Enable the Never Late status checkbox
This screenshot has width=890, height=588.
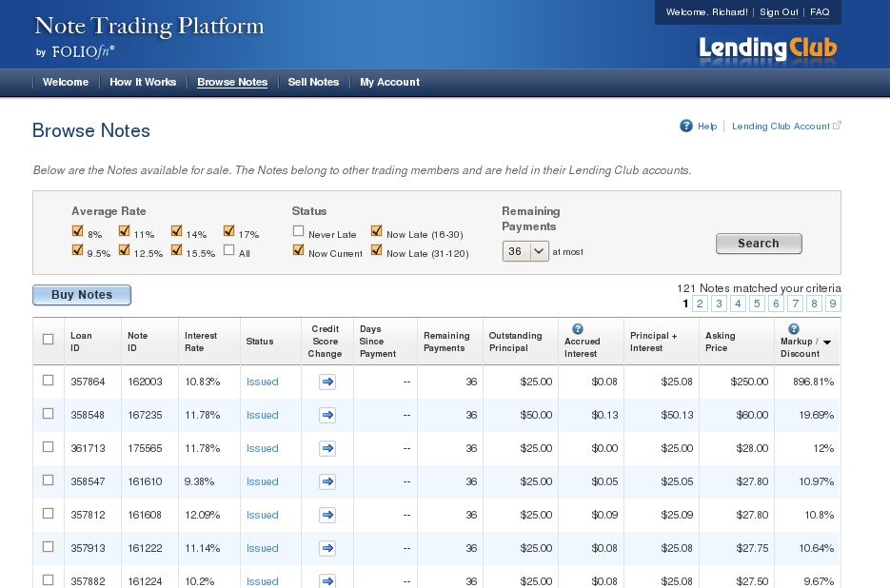[x=298, y=230]
